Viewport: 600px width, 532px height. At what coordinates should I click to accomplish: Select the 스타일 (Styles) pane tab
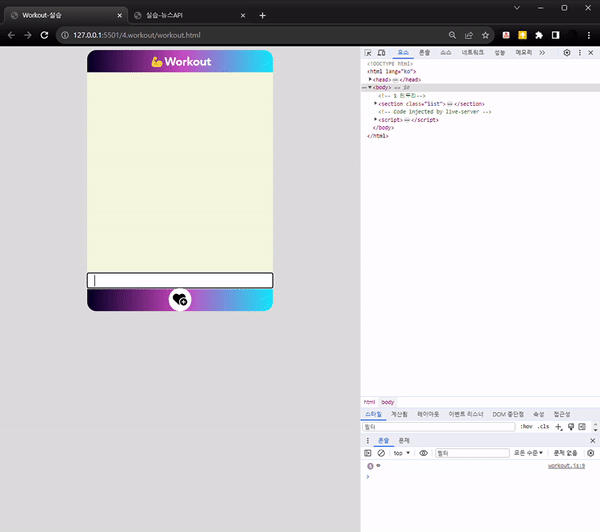[x=373, y=414]
